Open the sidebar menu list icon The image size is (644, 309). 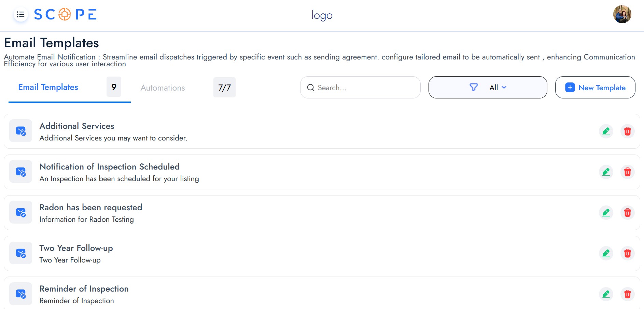[x=20, y=15]
